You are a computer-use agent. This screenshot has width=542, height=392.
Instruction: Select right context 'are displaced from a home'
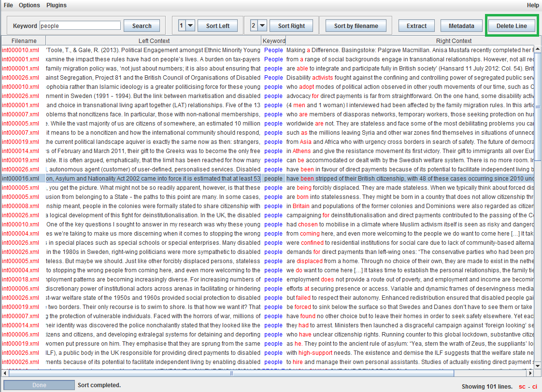pyautogui.click(x=321, y=261)
